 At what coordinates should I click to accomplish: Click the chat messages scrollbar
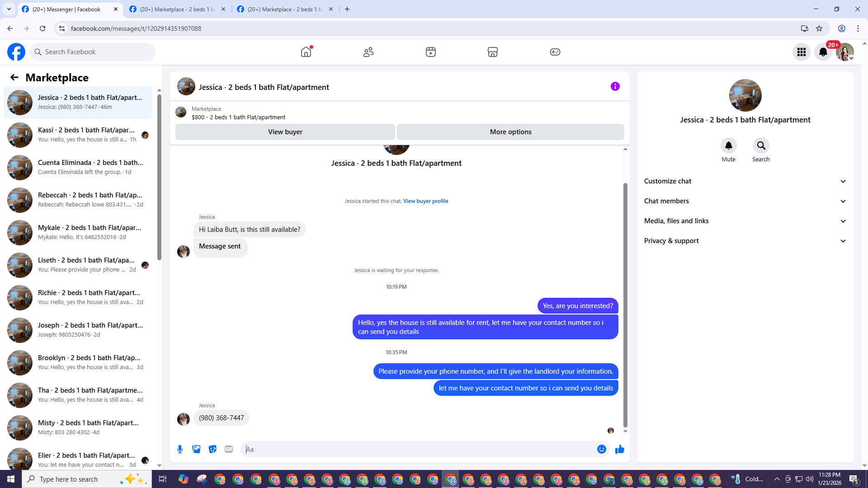point(625,305)
